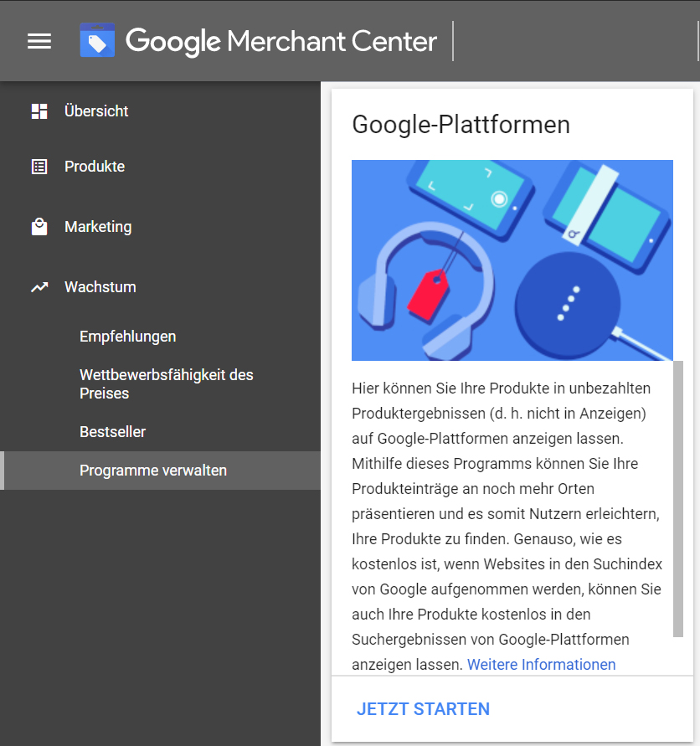Collapse the Wachstum submenu
The width and height of the screenshot is (700, 746).
(100, 287)
